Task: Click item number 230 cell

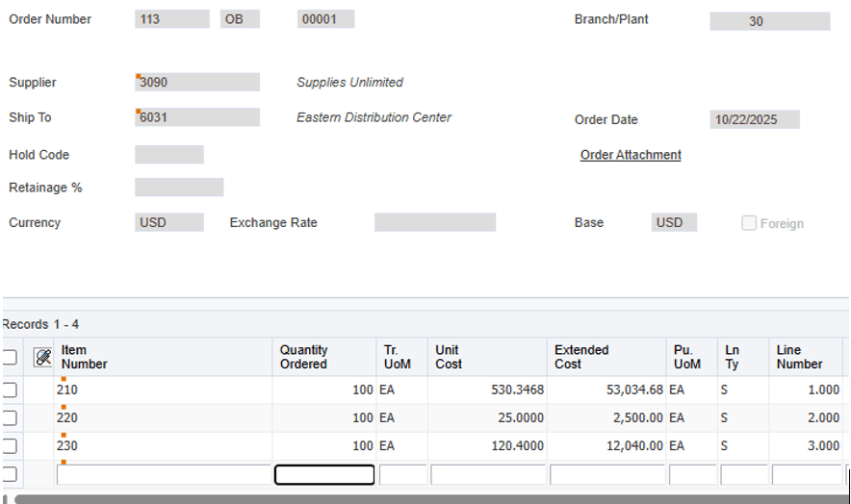Action: click(x=163, y=446)
